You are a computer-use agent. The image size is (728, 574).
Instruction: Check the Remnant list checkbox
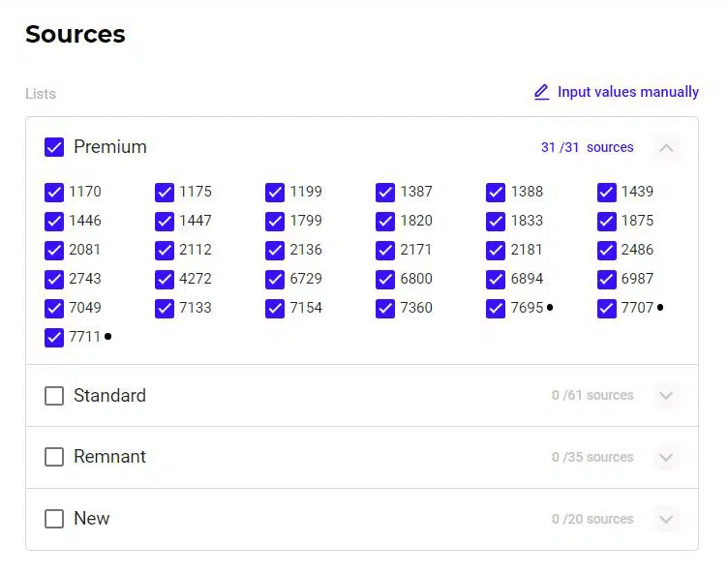pyautogui.click(x=54, y=457)
